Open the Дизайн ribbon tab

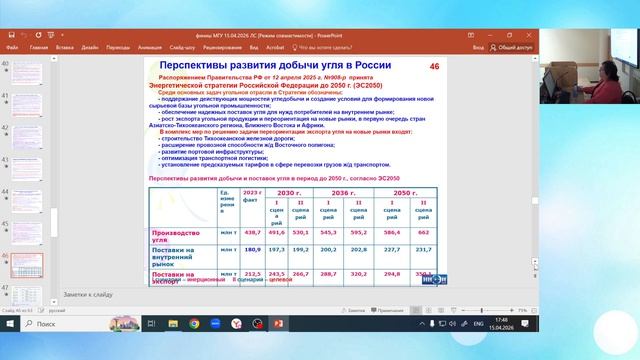90,47
